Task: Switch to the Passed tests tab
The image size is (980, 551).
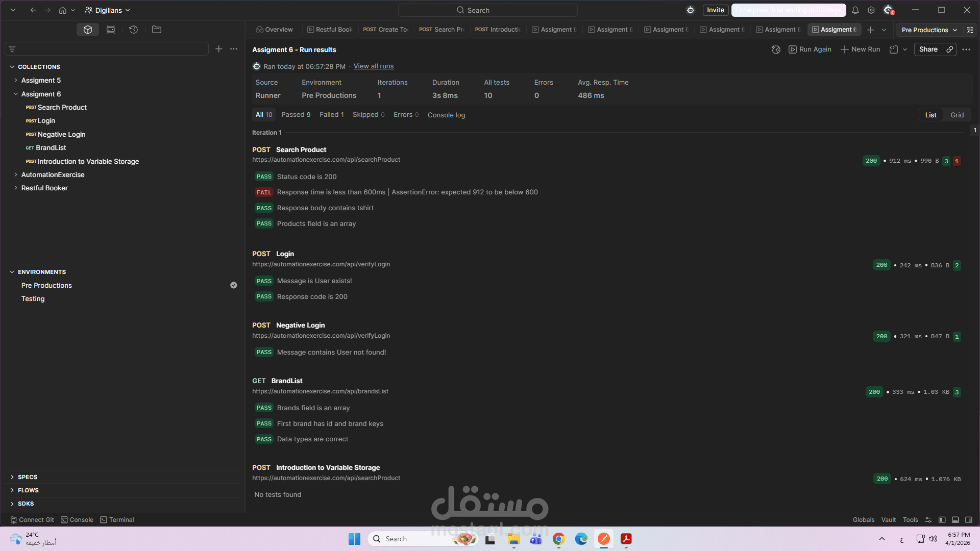Action: point(296,114)
